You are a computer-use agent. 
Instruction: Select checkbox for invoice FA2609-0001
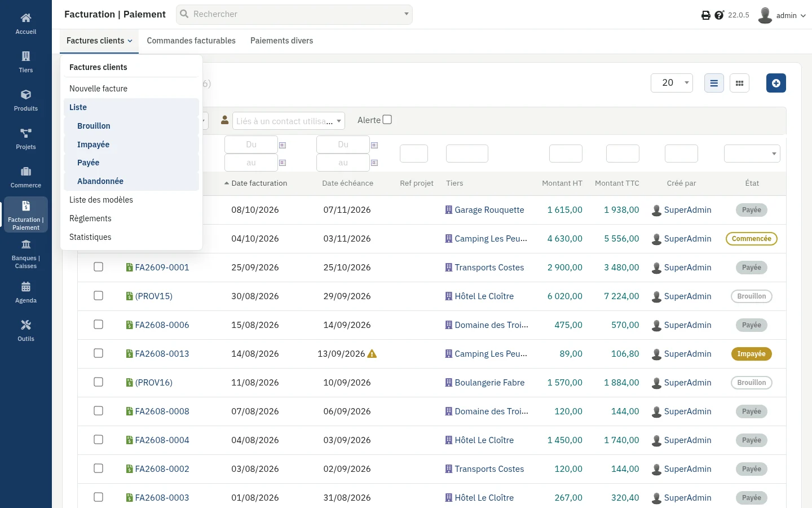pos(98,267)
